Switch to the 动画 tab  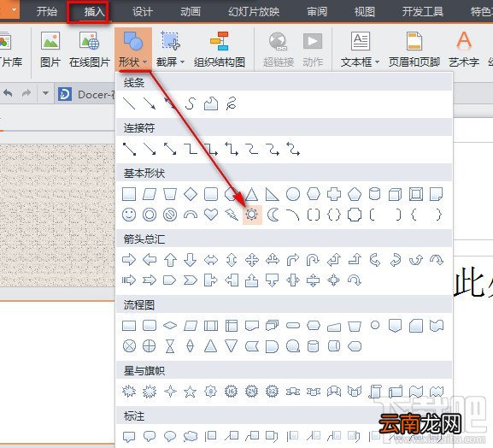click(x=191, y=12)
